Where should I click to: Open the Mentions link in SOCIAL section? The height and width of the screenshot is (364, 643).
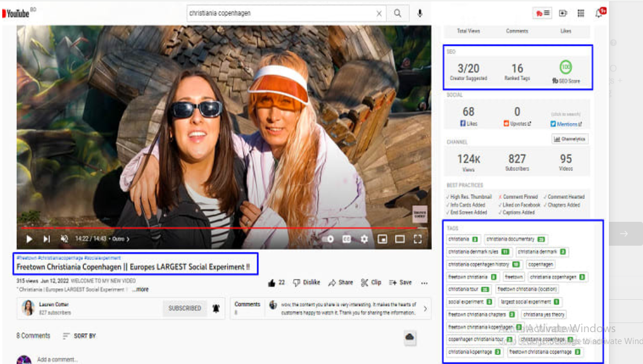(569, 124)
